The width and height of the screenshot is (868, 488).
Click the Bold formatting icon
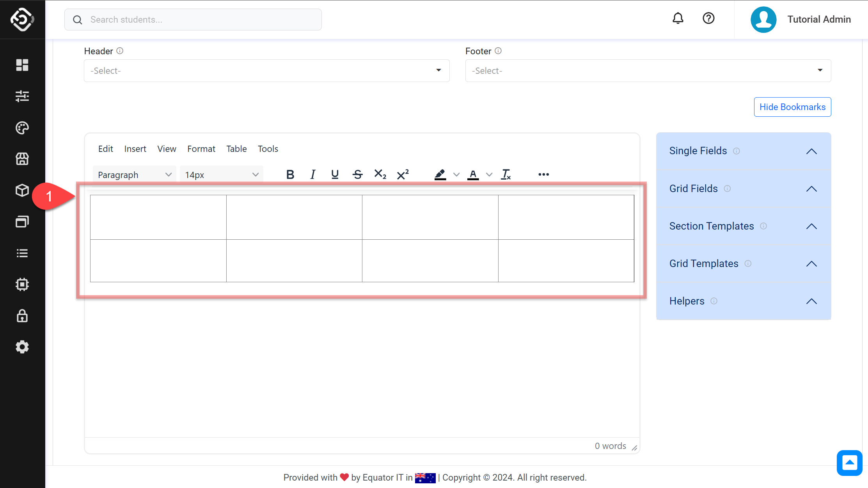pyautogui.click(x=290, y=175)
